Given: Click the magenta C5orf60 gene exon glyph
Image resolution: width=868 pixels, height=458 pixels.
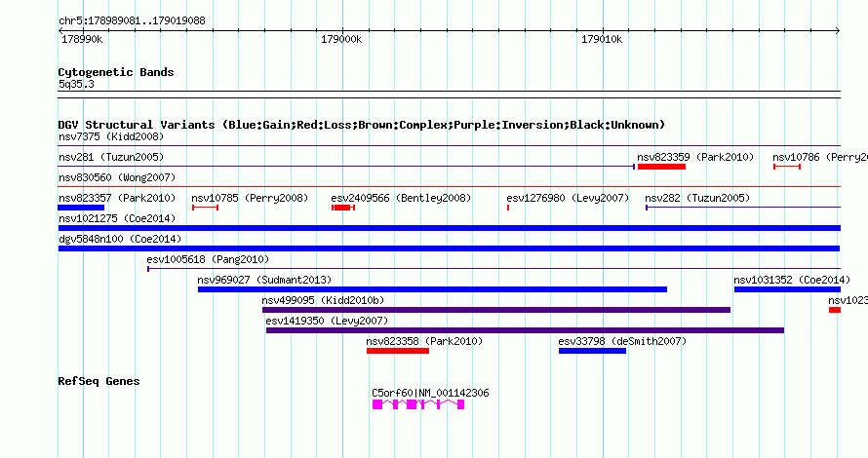Looking at the screenshot, I should pos(418,404).
